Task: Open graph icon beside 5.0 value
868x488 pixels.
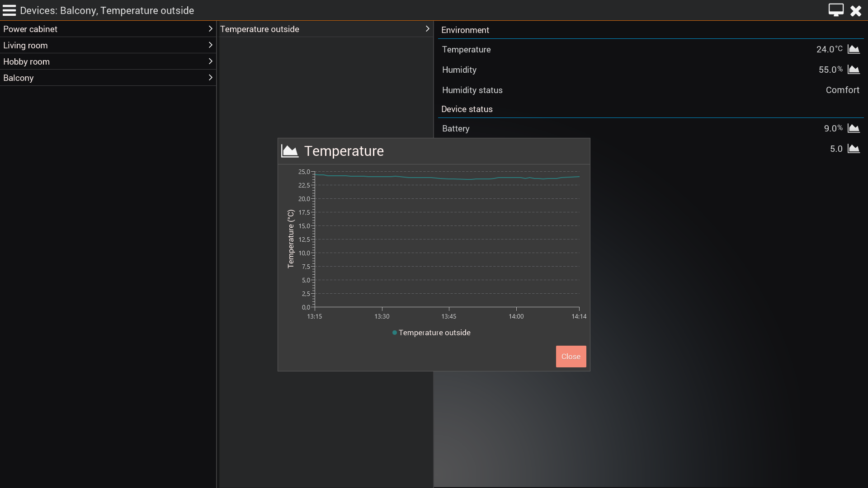Action: coord(853,149)
